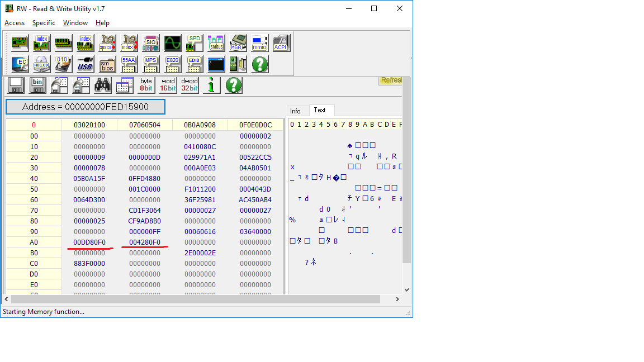This screenshot has height=362, width=644.
Task: Open the SPD memory info tool
Action: coord(194,43)
